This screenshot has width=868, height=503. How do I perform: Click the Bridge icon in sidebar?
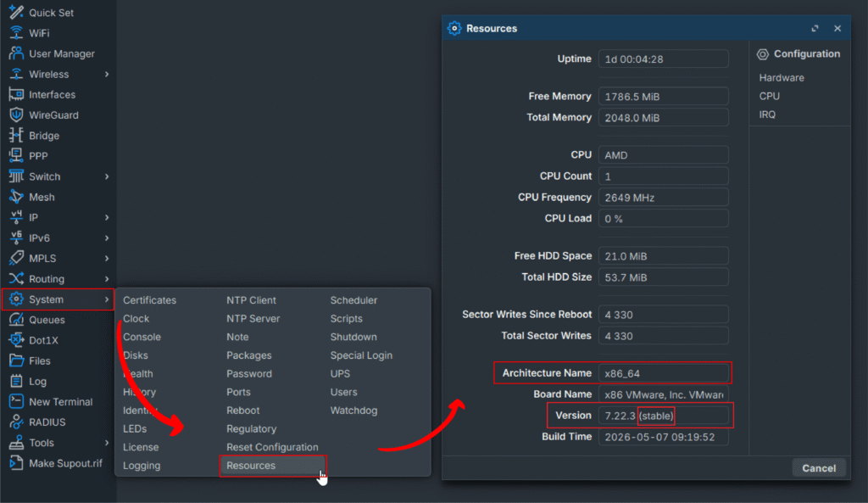point(16,135)
